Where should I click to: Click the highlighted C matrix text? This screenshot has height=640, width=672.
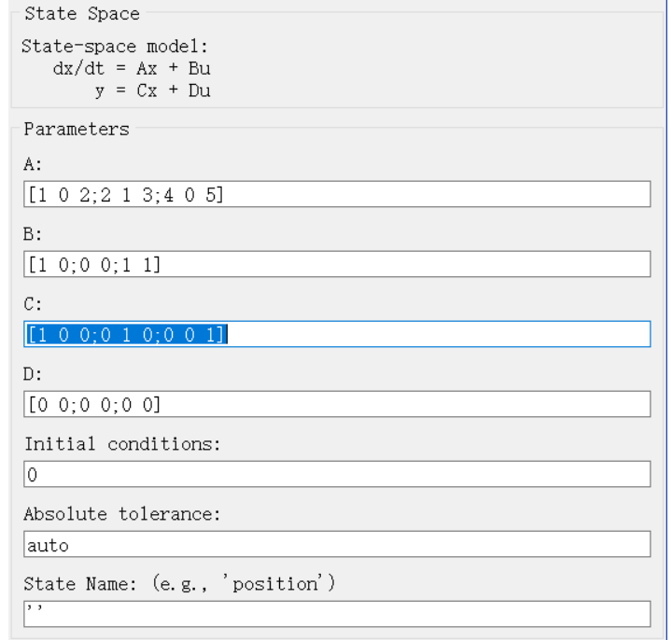click(126, 334)
